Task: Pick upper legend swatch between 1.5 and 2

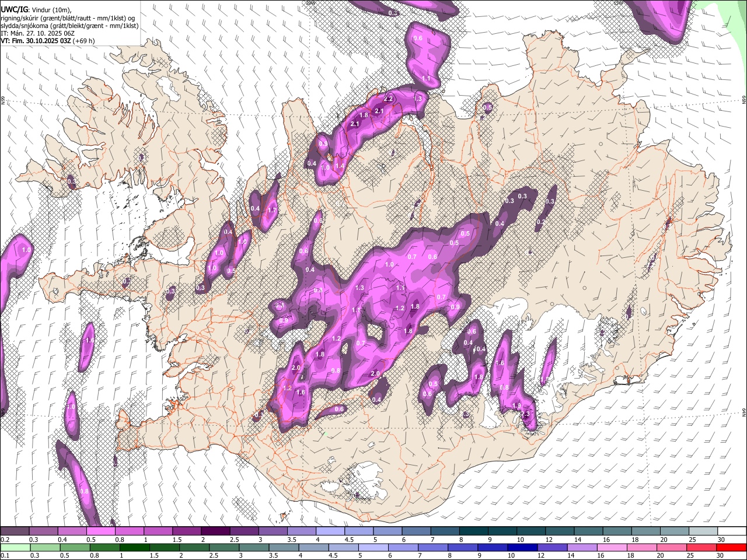Action: [x=187, y=531]
